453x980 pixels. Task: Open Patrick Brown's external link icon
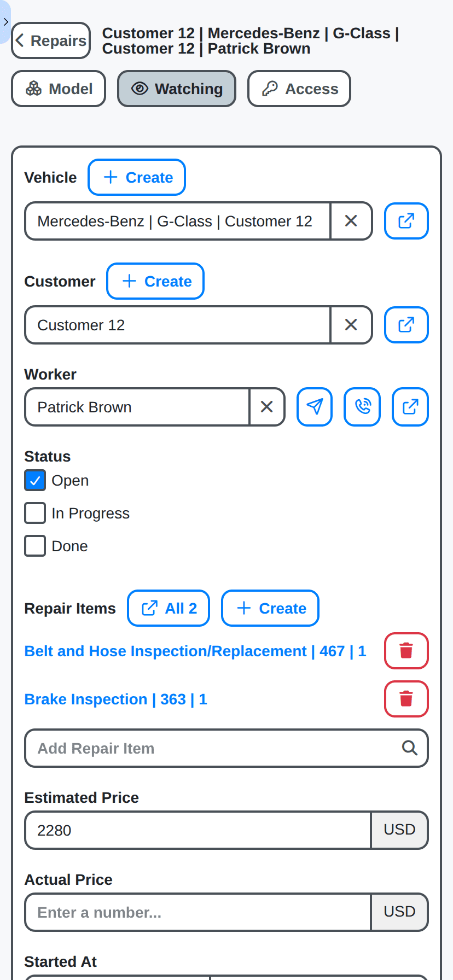410,407
